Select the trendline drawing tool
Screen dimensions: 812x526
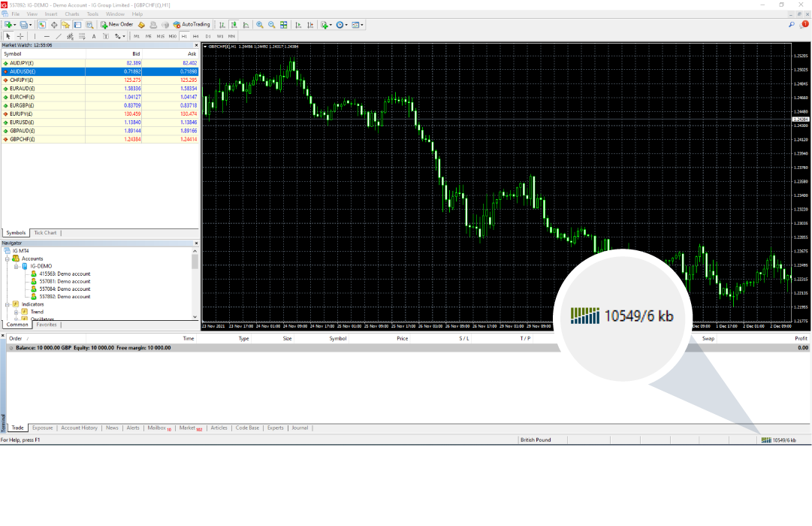click(x=59, y=36)
